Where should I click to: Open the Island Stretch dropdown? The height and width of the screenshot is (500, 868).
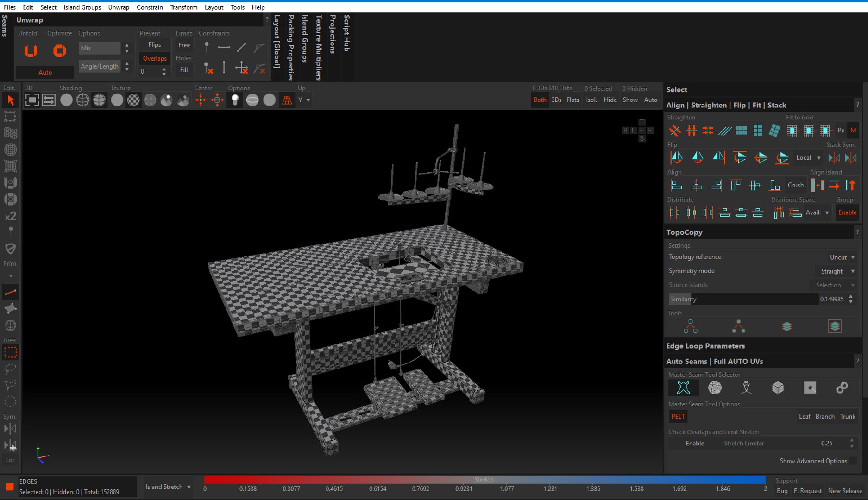click(x=168, y=487)
